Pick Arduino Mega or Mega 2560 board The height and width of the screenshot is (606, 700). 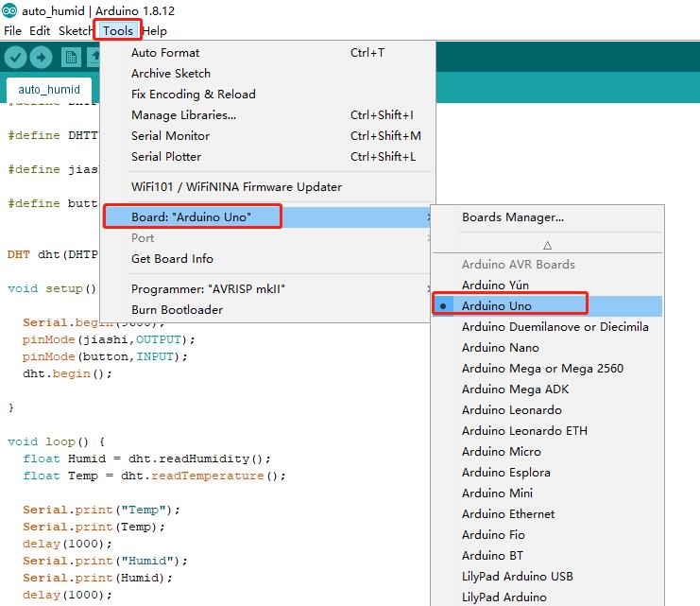[542, 368]
